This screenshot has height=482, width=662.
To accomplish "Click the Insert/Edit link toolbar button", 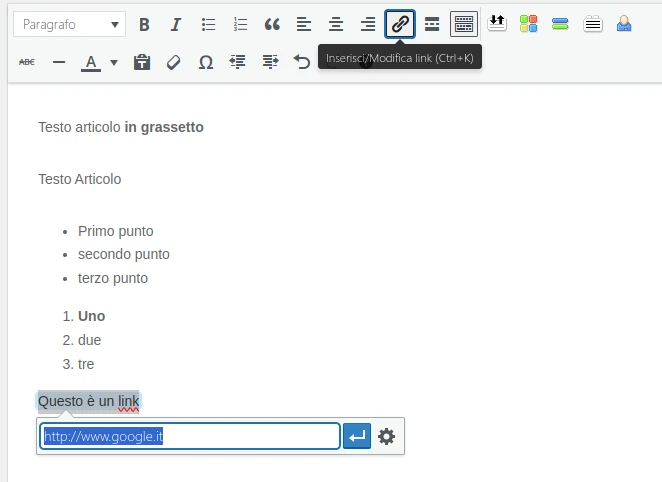I will [400, 24].
